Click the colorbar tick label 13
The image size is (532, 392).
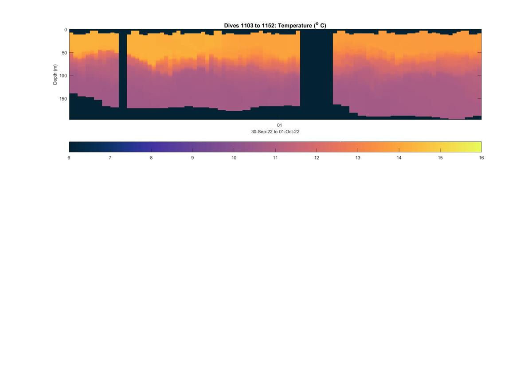pos(358,158)
